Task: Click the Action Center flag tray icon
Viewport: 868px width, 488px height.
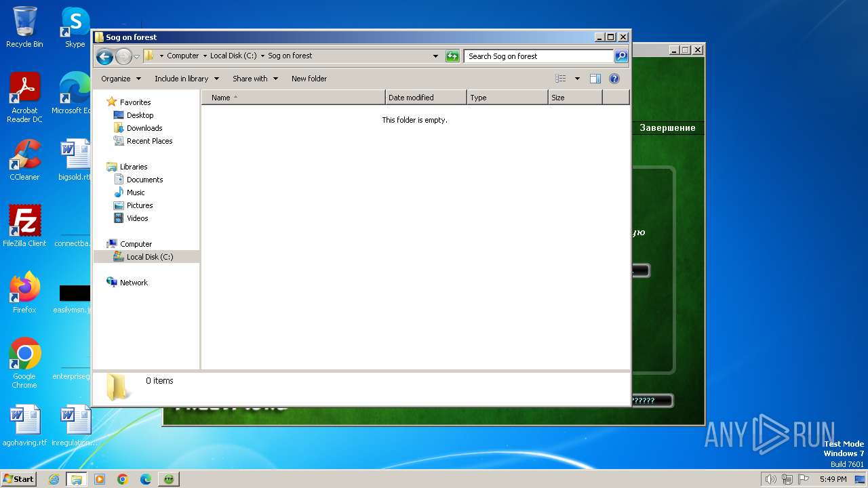Action: [x=804, y=479]
